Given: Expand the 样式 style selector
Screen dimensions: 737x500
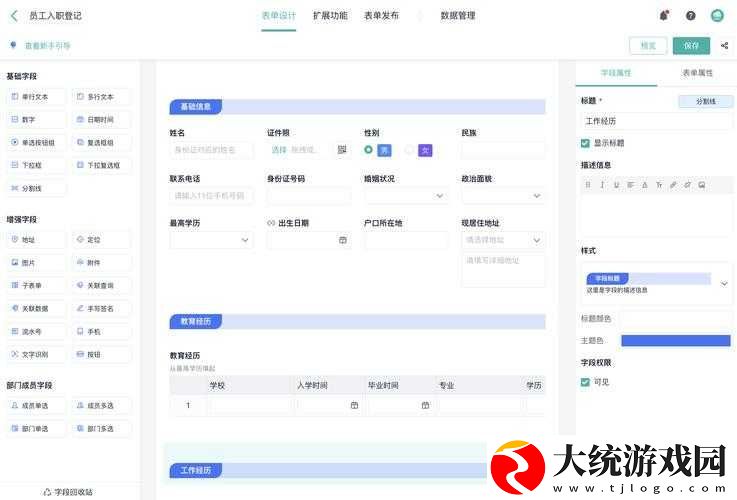Looking at the screenshot, I should point(724,283).
